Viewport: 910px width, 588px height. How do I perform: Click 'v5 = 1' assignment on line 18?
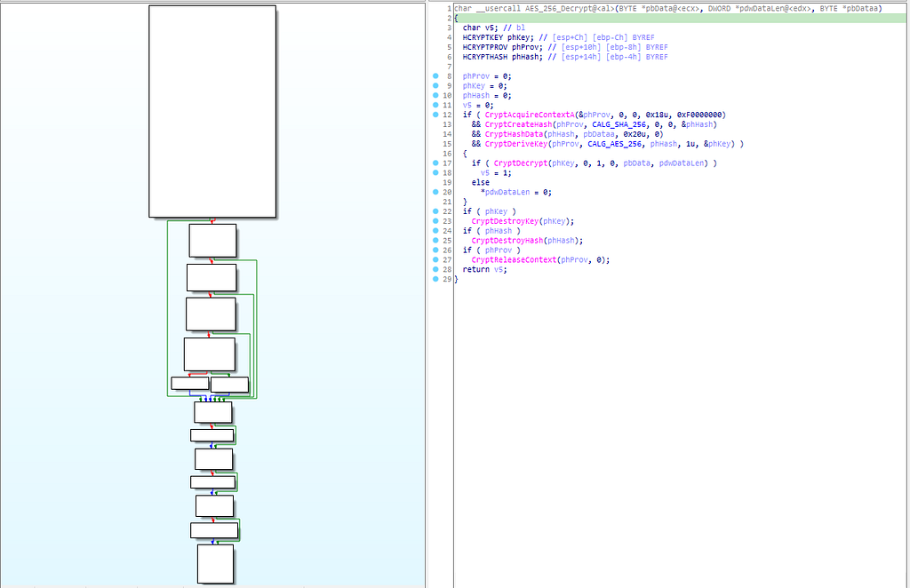point(496,173)
